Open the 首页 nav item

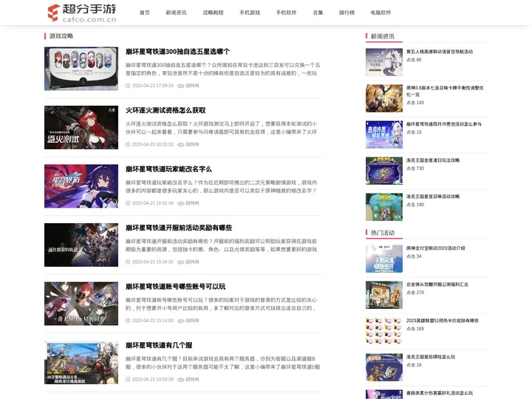145,13
